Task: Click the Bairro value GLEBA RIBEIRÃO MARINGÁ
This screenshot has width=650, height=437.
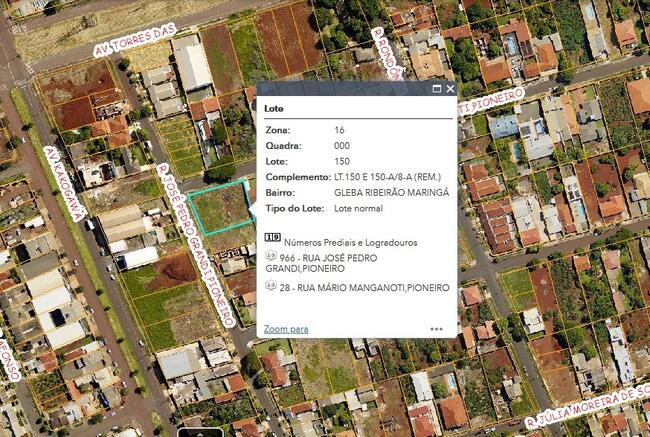Action: [x=391, y=192]
